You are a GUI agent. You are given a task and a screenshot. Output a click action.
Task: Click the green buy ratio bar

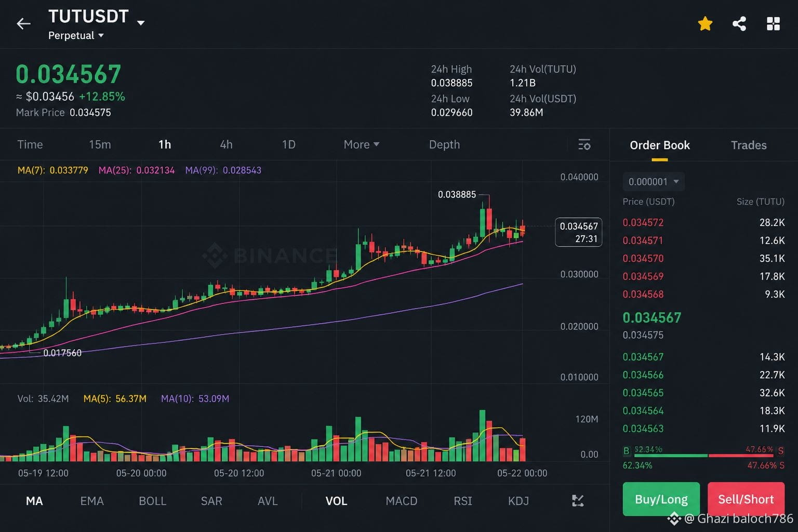point(671,455)
